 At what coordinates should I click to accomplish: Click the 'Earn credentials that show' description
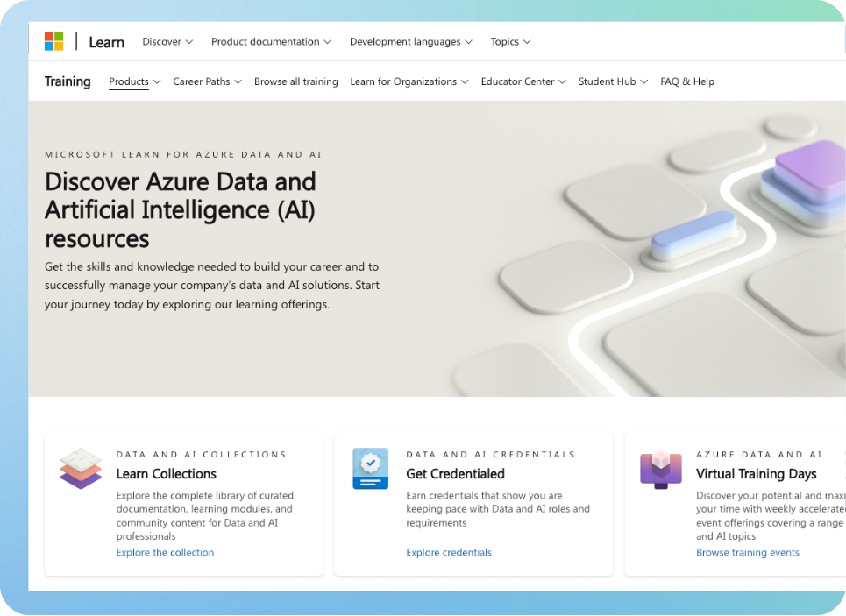(498, 509)
